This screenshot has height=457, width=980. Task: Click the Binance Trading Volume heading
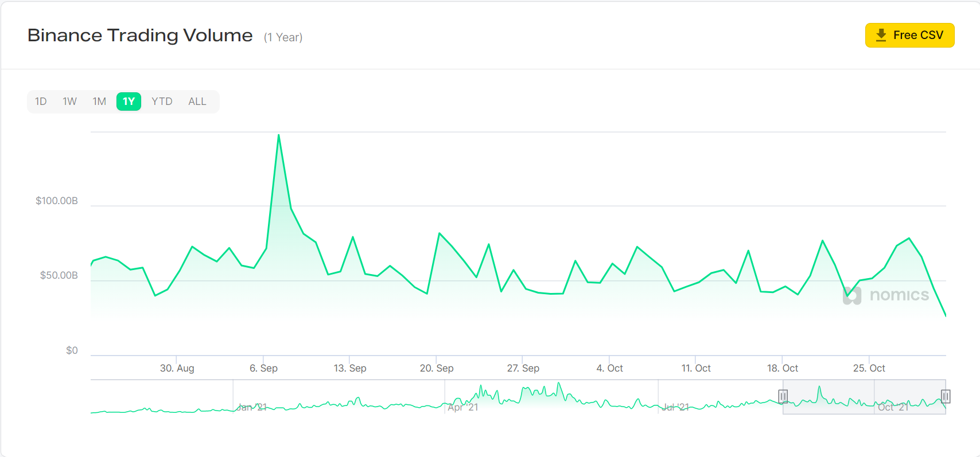click(x=140, y=36)
